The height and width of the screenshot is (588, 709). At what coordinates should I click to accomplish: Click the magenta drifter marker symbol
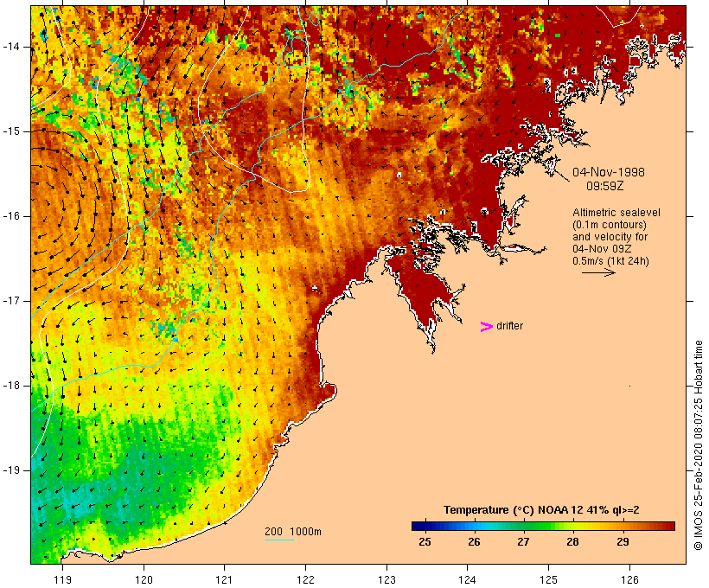(x=486, y=327)
